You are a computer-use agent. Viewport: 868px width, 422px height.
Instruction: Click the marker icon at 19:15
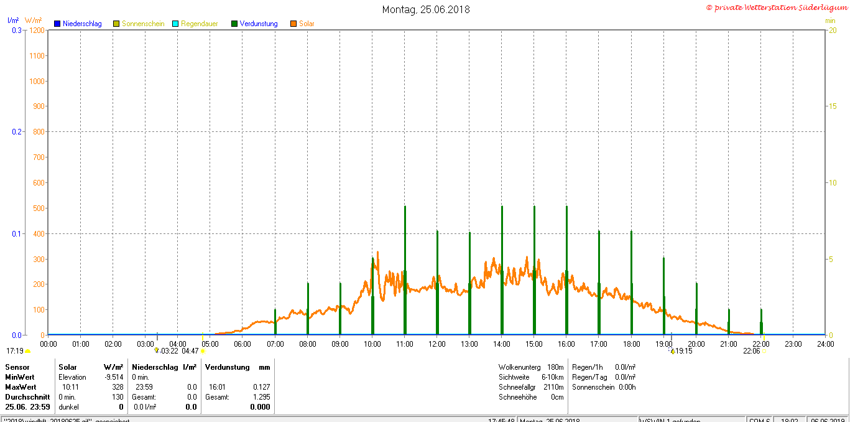click(672, 351)
